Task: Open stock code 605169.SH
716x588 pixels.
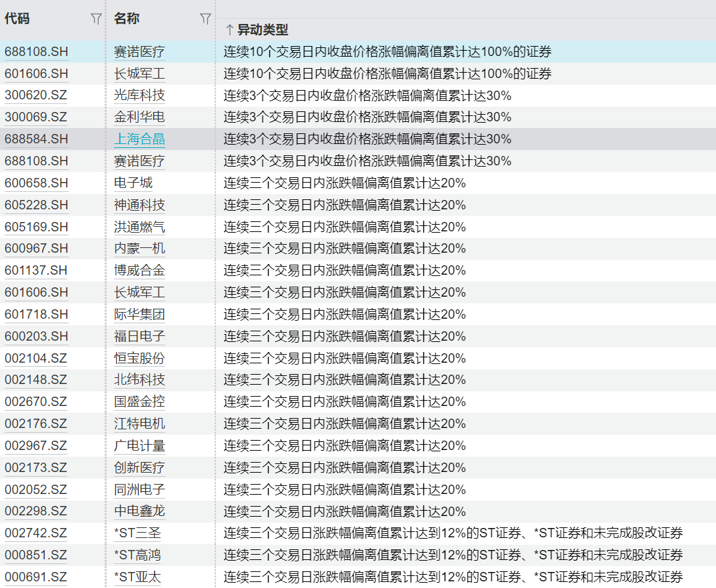Action: [36, 227]
